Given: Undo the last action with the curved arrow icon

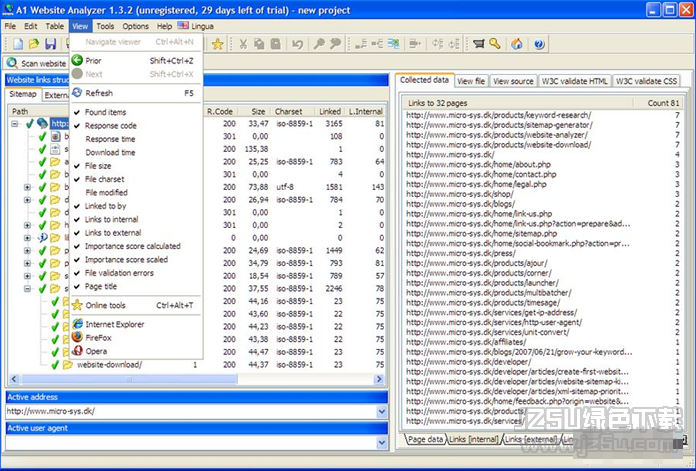Looking at the screenshot, I should click(x=297, y=44).
